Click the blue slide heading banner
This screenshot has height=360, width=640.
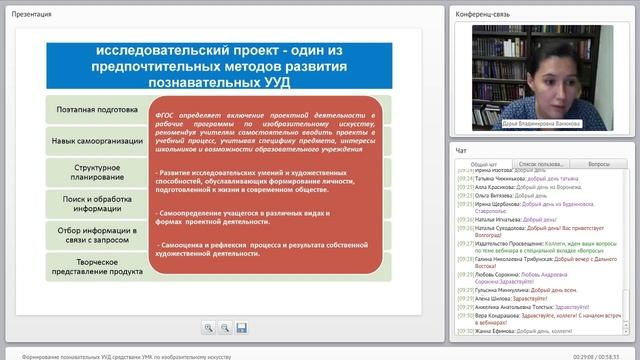point(219,66)
